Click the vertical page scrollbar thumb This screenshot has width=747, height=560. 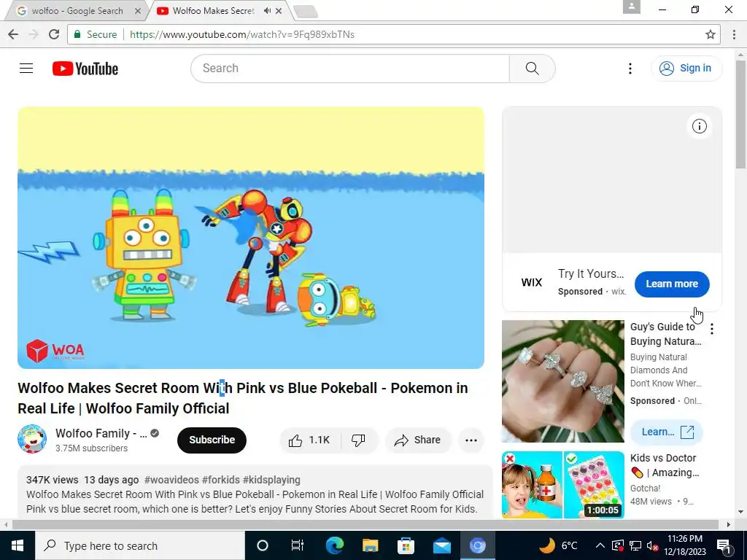click(740, 114)
